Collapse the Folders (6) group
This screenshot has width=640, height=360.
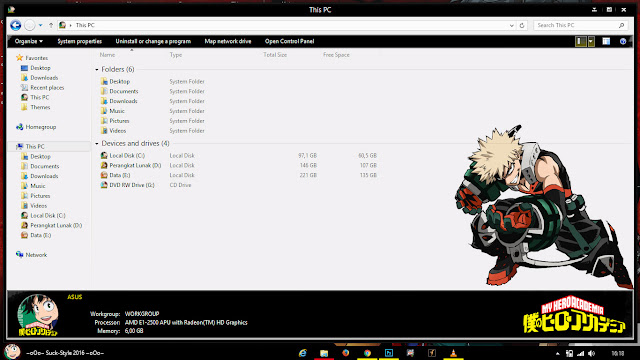tap(97, 69)
